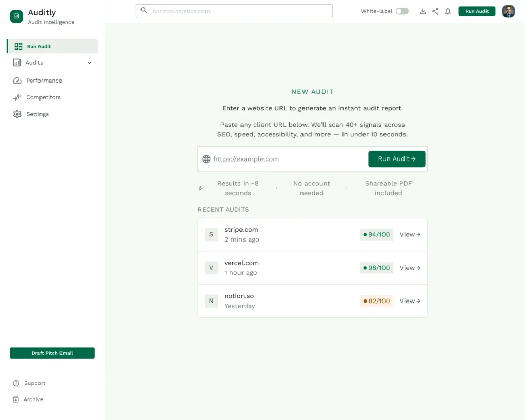The width and height of the screenshot is (525, 420).
Task: Click the 94/100 score badge
Action: pos(376,234)
